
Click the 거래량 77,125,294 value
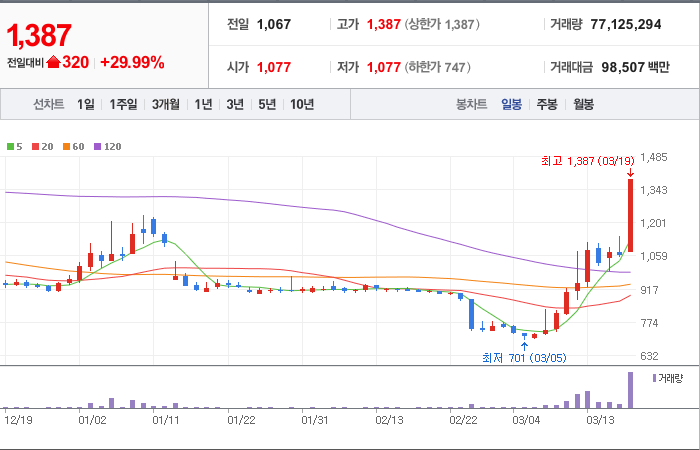pos(625,24)
